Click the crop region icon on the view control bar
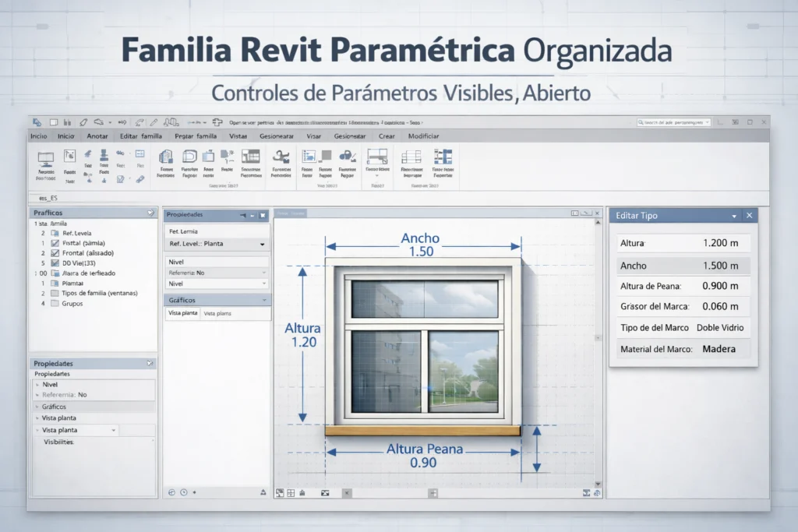The image size is (798, 532). pyautogui.click(x=325, y=491)
